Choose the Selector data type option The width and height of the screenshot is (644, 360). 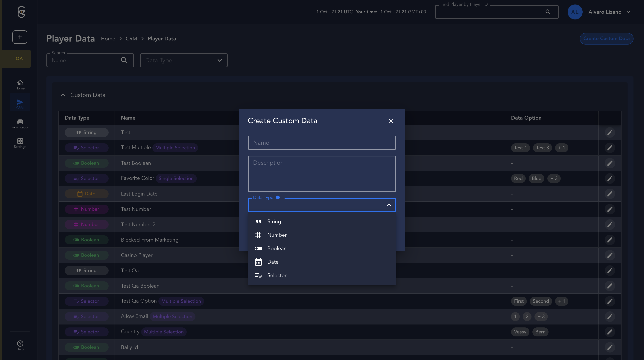(x=277, y=275)
